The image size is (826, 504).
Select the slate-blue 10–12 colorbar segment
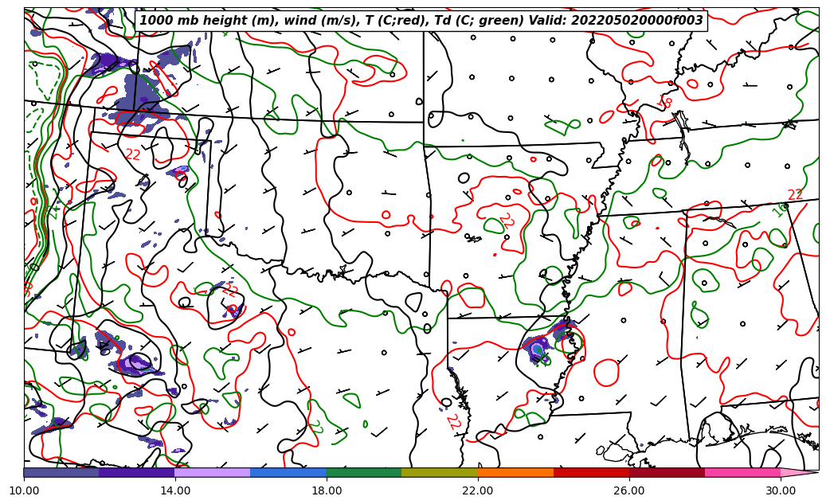[x=61, y=472]
